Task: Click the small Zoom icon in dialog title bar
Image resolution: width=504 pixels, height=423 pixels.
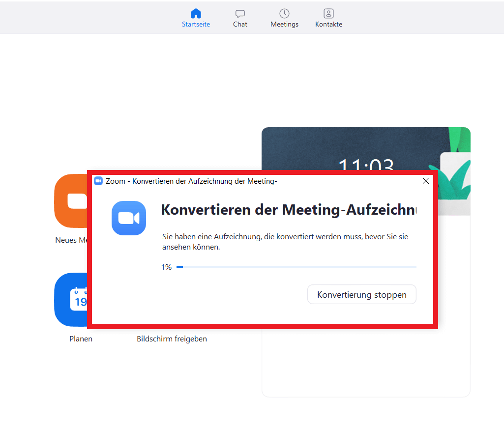Action: [x=98, y=181]
